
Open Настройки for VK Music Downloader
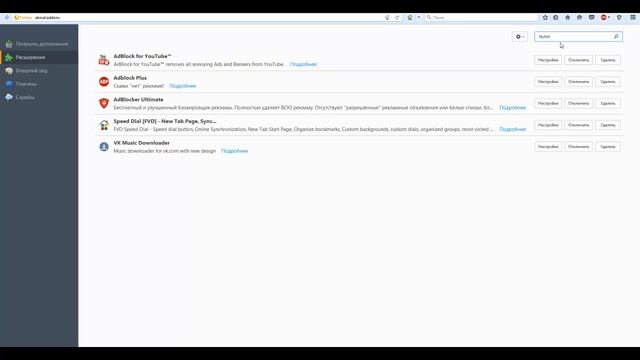[x=548, y=147]
